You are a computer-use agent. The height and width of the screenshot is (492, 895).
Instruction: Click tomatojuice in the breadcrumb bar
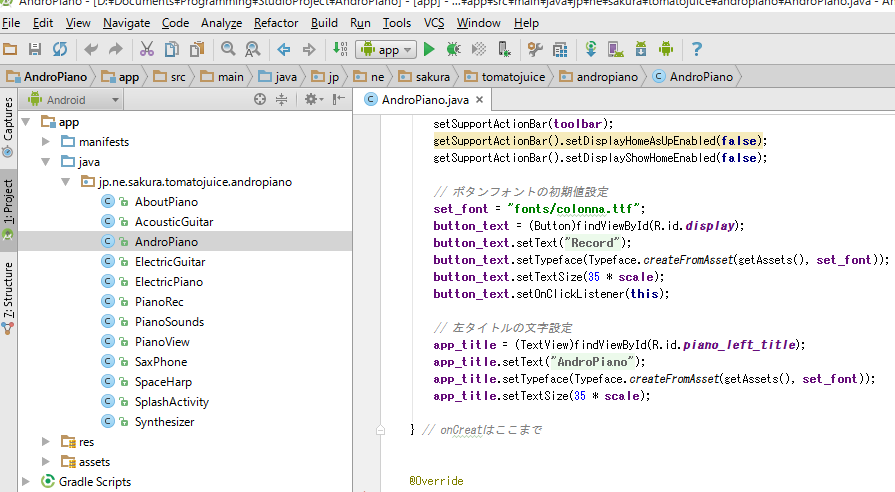(513, 76)
